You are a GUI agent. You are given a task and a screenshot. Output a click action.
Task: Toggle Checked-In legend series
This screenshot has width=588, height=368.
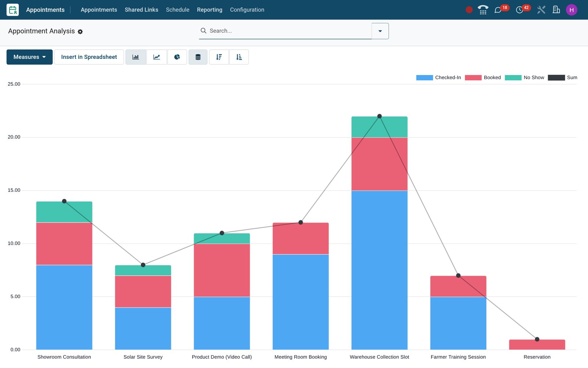tap(438, 78)
